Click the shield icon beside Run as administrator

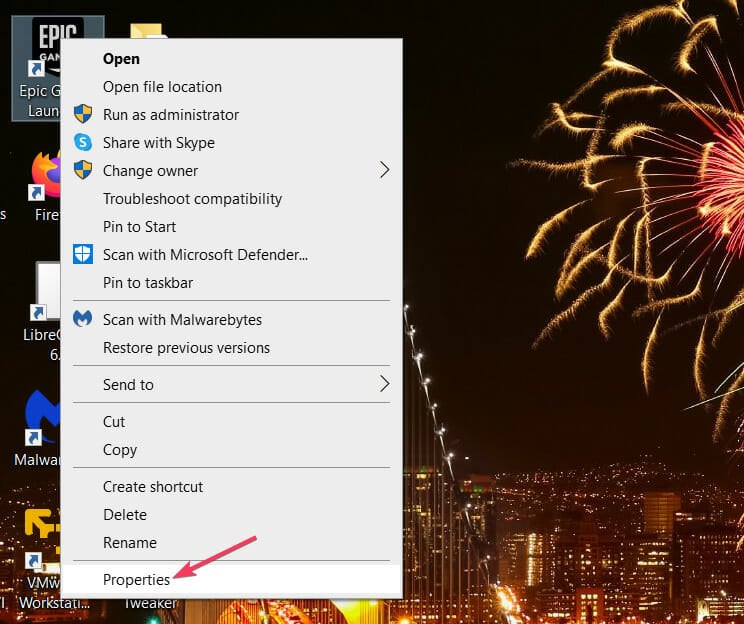83,114
